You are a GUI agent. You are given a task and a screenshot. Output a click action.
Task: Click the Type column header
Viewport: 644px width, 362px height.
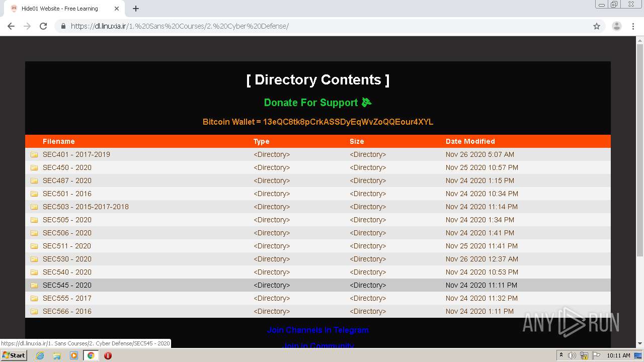[x=262, y=141]
